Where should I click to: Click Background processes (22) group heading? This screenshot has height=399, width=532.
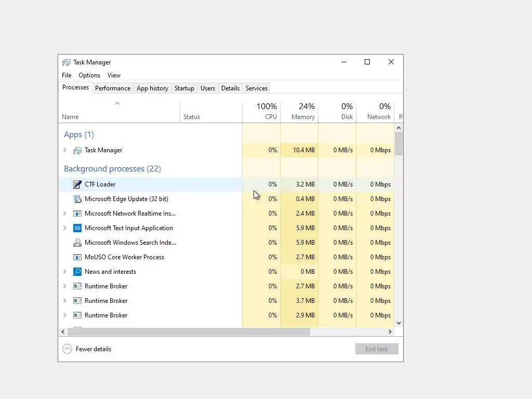coord(112,169)
